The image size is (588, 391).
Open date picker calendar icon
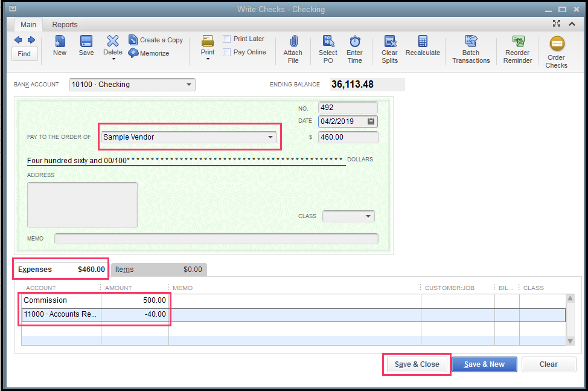click(371, 121)
